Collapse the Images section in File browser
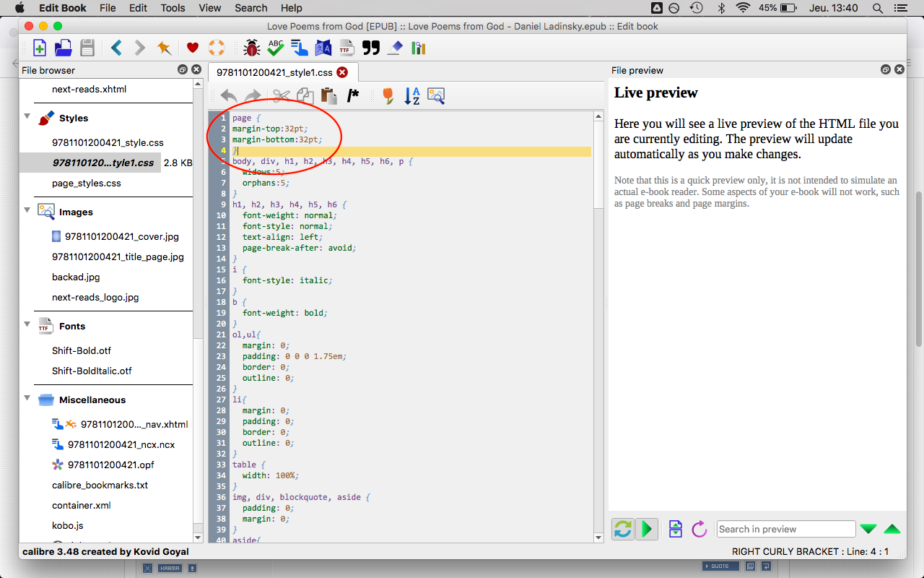 (27, 210)
